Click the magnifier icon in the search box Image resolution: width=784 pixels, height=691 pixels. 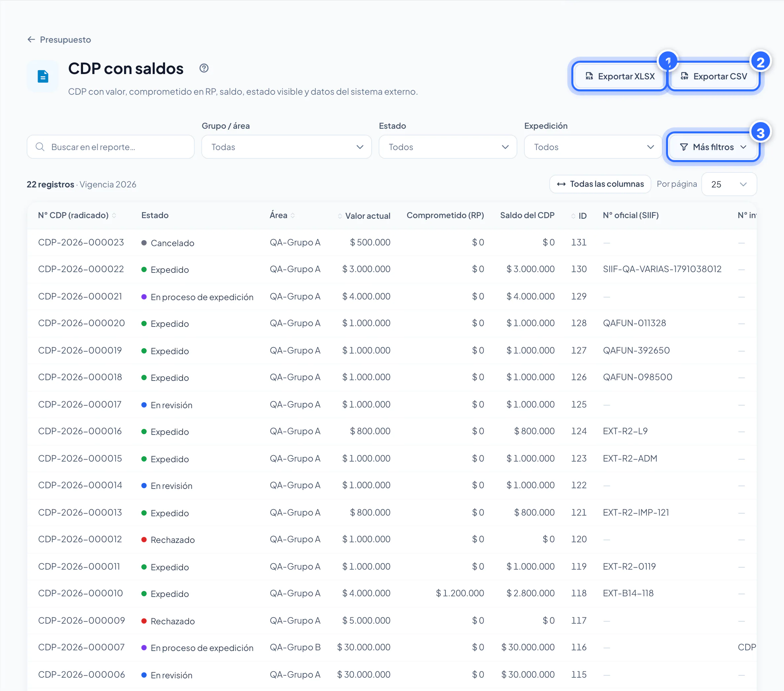pyautogui.click(x=40, y=146)
